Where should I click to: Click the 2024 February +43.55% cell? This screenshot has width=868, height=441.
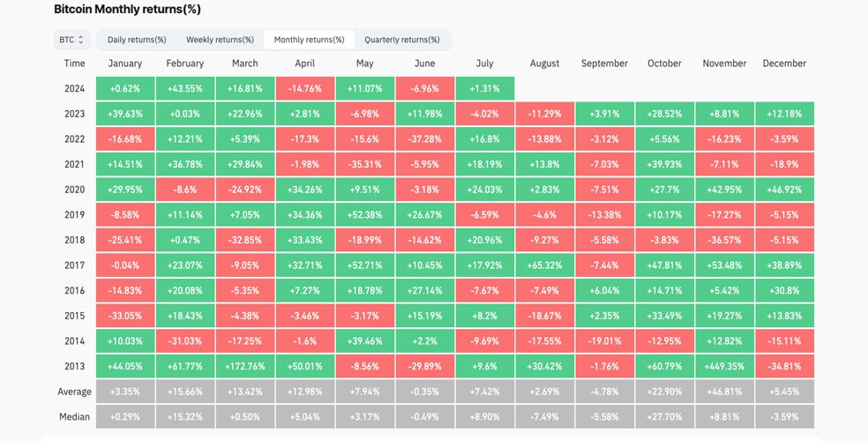click(x=185, y=88)
